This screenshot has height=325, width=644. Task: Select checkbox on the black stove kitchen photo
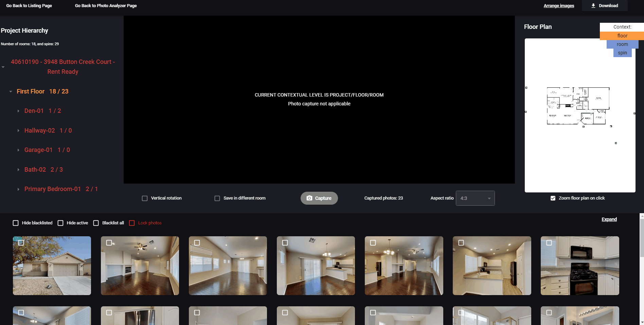549,243
